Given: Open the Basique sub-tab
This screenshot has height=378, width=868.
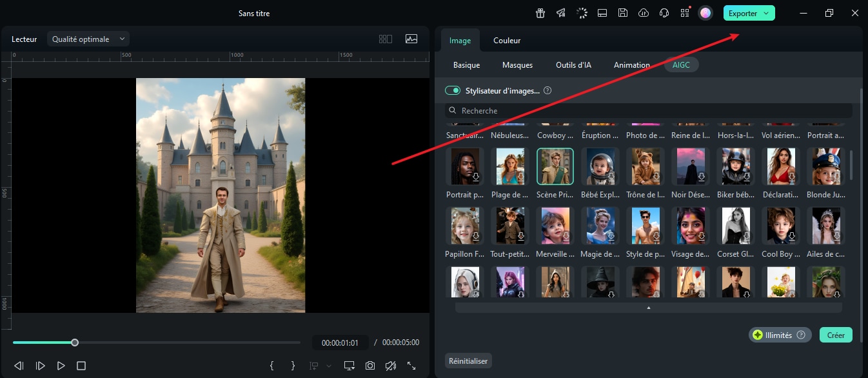Looking at the screenshot, I should pyautogui.click(x=466, y=65).
